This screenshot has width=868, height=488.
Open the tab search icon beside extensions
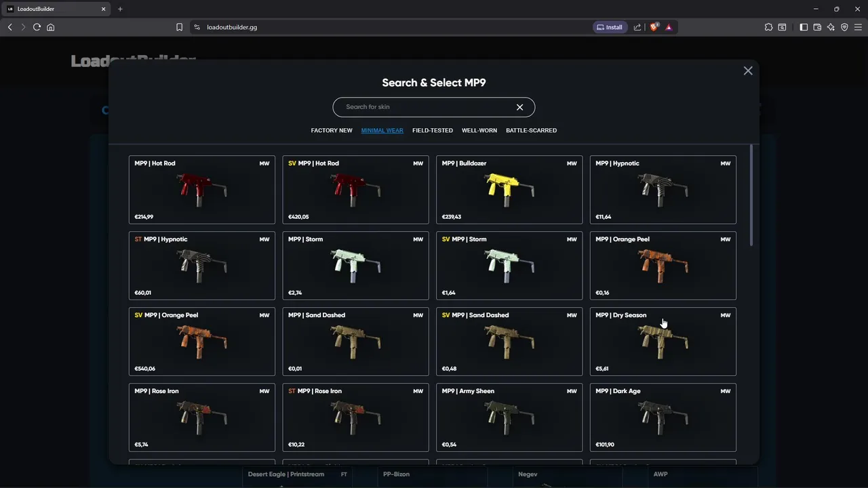pos(782,27)
